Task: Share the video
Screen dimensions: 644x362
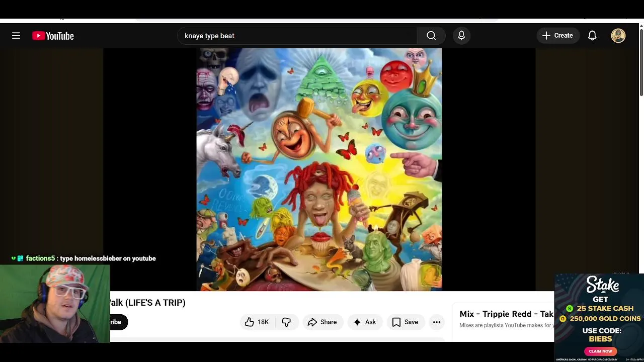Action: pyautogui.click(x=323, y=322)
